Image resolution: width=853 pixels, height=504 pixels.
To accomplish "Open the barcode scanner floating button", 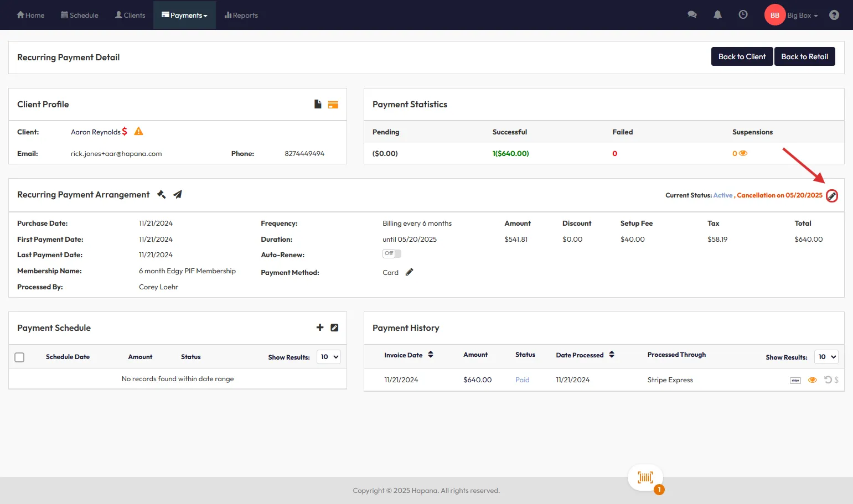I will 645,477.
